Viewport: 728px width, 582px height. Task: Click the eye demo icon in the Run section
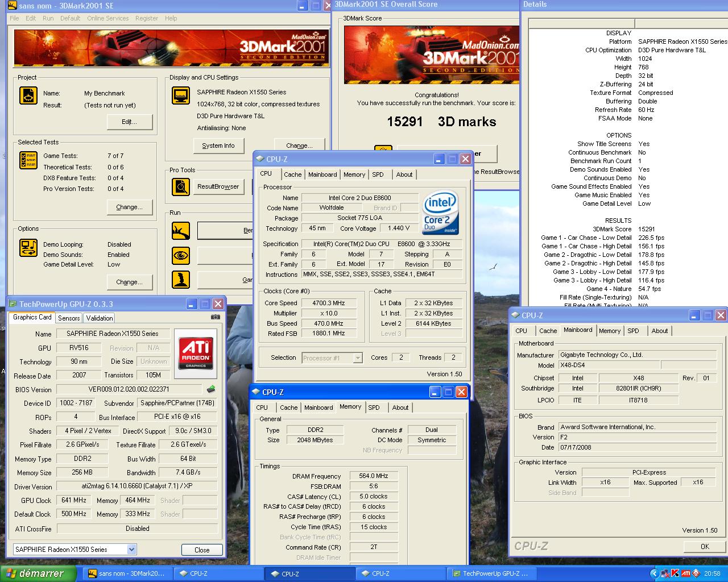point(181,255)
